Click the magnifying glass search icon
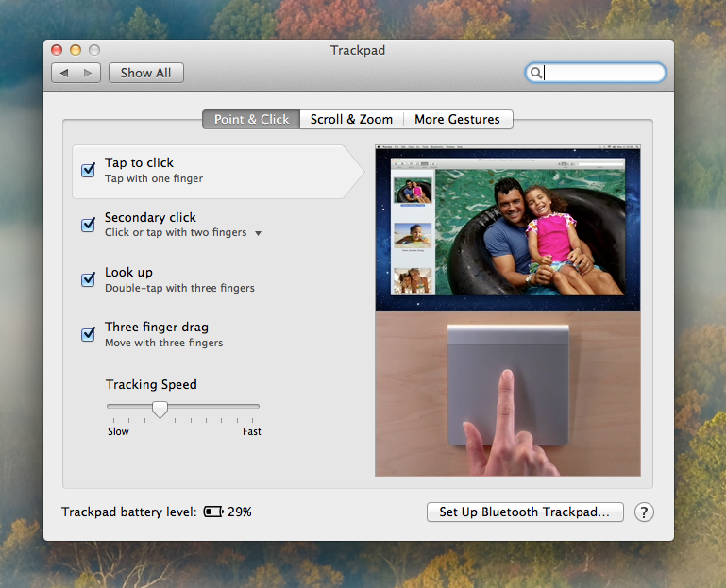 [x=536, y=73]
